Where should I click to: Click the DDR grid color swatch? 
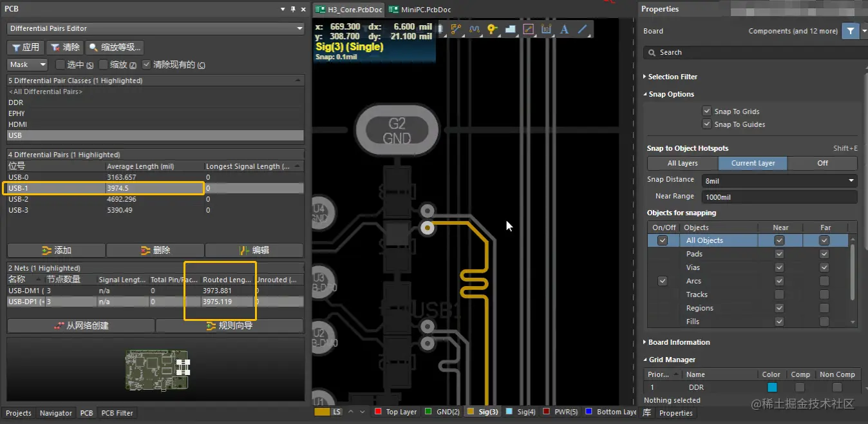(x=771, y=387)
